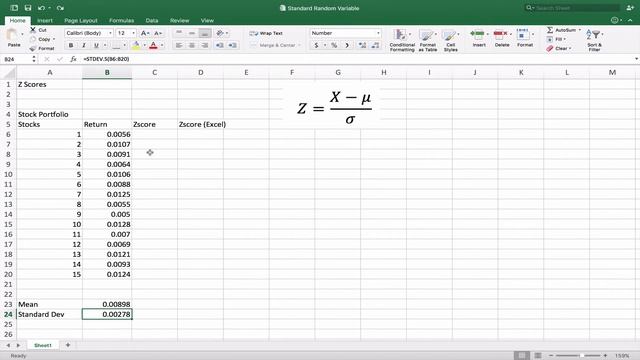Viewport: 640px width, 360px height.
Task: Click the decrease indent icon
Action: [x=220, y=45]
